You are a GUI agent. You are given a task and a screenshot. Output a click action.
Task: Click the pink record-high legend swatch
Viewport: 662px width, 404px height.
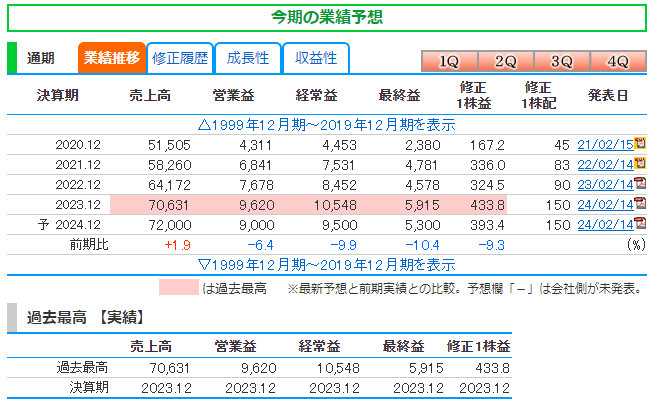click(178, 288)
